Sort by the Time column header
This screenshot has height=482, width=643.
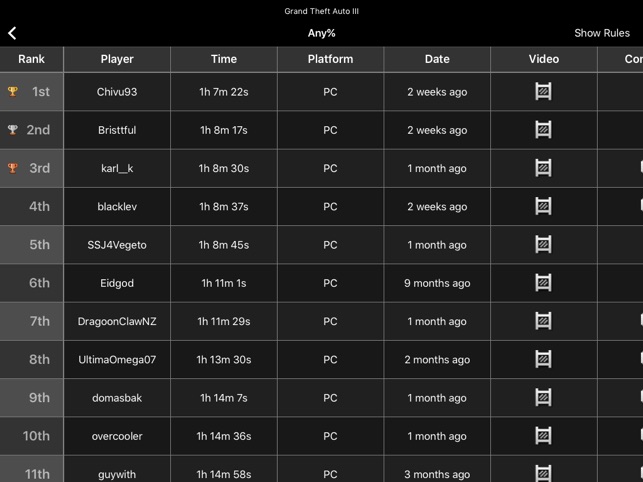224,59
